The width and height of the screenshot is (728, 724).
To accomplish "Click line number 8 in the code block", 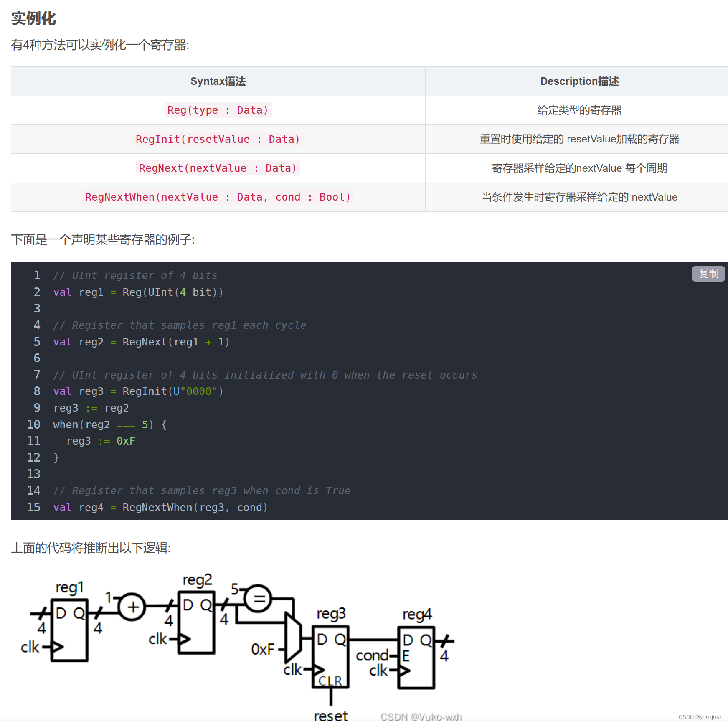I will point(36,391).
